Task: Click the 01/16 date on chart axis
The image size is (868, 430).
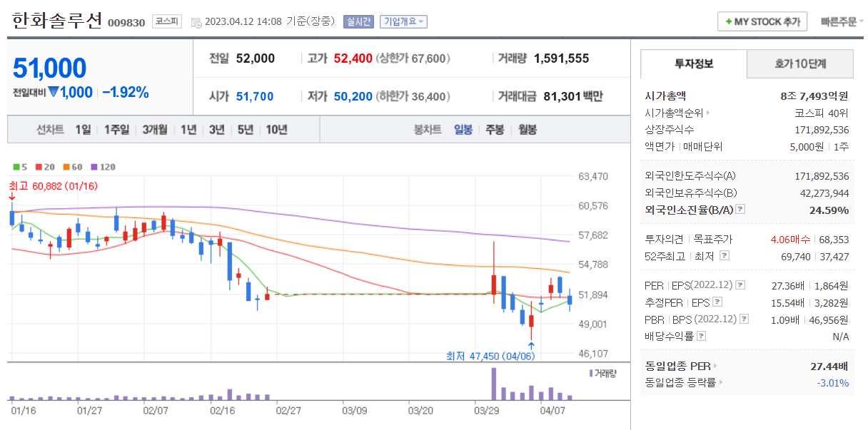Action: coord(24,410)
